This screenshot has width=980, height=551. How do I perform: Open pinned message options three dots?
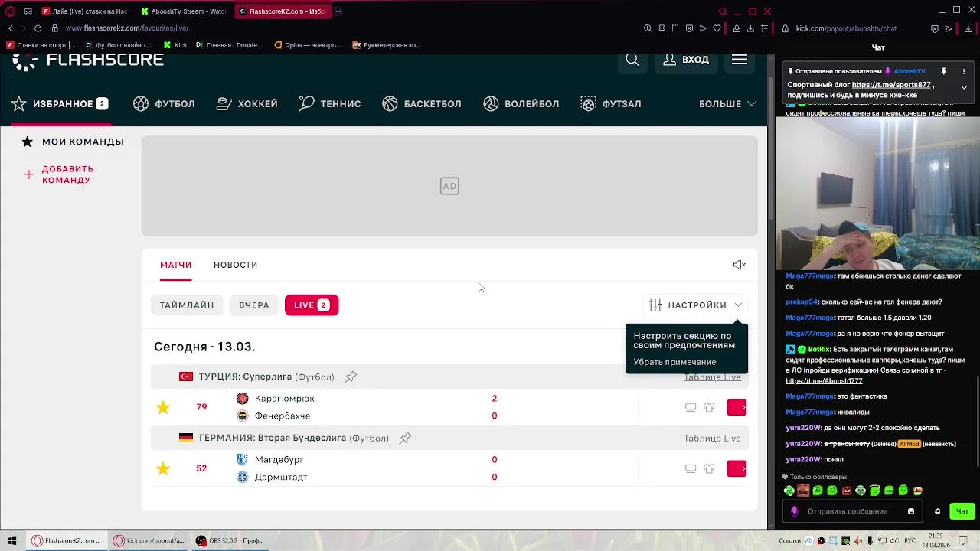coord(964,71)
